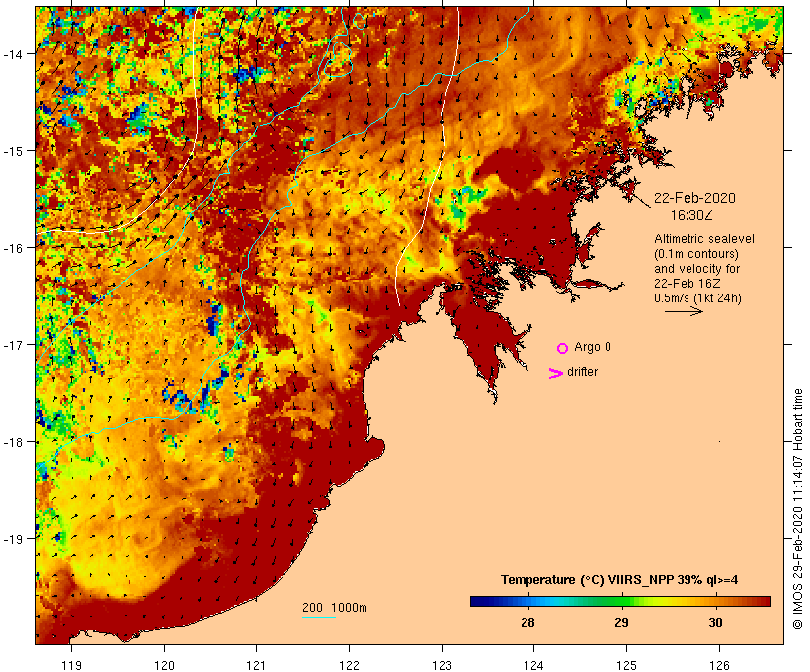Click the 124 longitude axis label

coord(534,665)
